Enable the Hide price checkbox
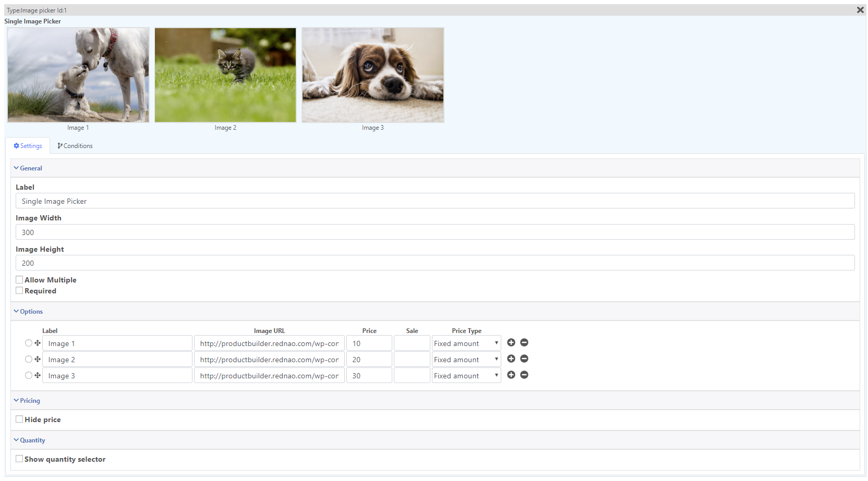This screenshot has width=868, height=481. pyautogui.click(x=19, y=419)
